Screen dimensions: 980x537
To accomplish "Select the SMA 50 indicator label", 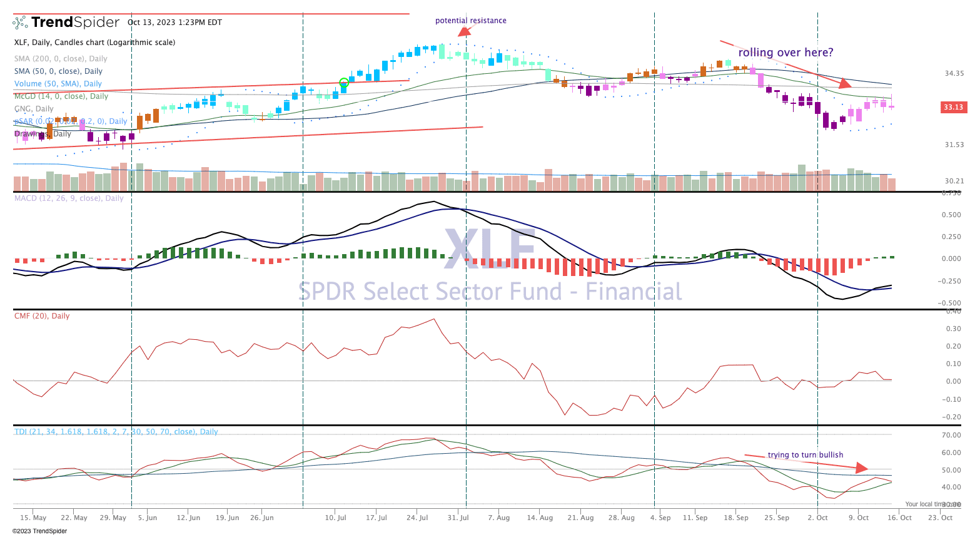I will (x=58, y=71).
